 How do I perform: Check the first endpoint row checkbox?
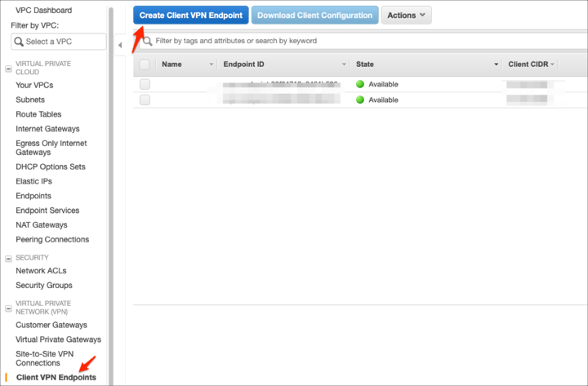(x=145, y=84)
